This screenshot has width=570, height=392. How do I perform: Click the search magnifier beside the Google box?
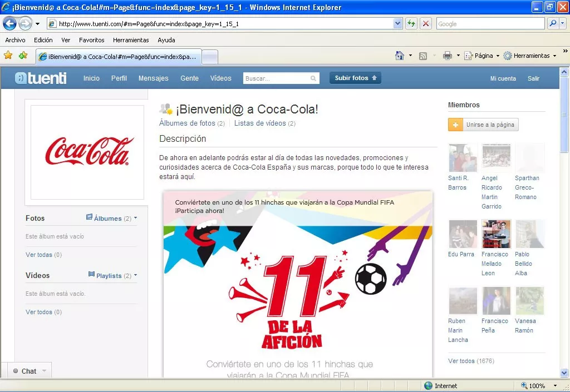point(553,23)
